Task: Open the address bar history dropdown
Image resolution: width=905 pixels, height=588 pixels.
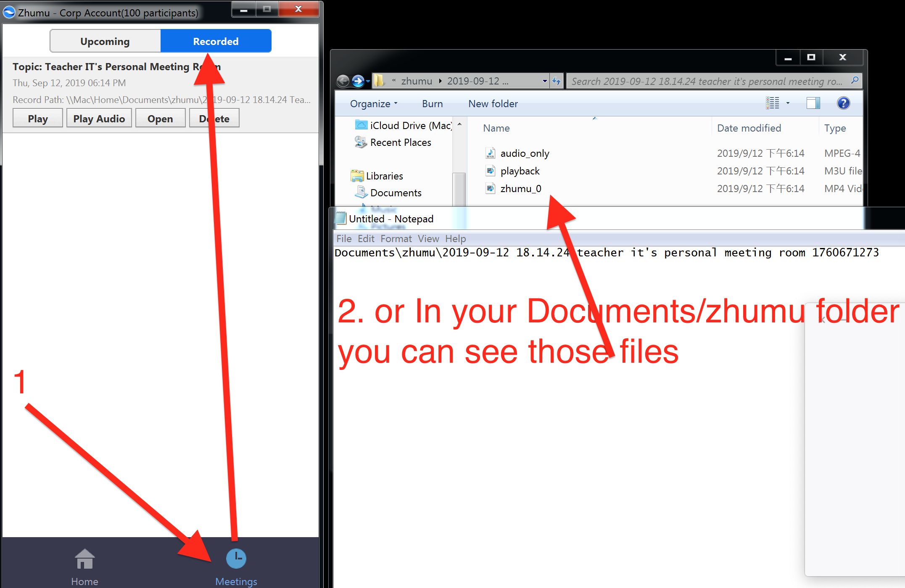Action: click(x=545, y=81)
